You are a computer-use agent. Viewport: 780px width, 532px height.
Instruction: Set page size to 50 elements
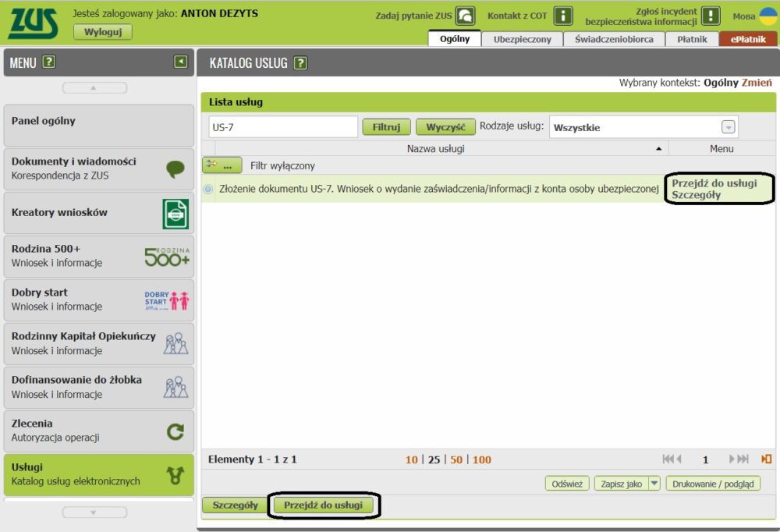click(x=456, y=459)
